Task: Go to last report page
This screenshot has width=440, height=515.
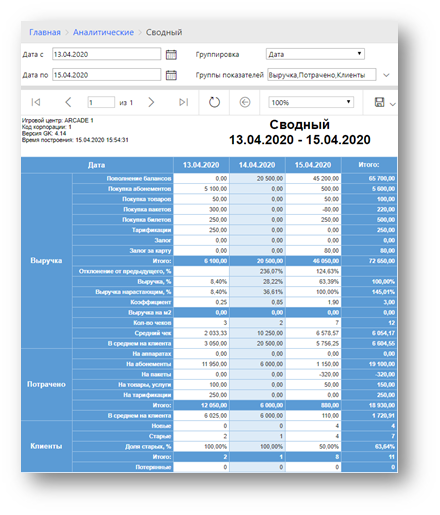Action: pyautogui.click(x=183, y=102)
